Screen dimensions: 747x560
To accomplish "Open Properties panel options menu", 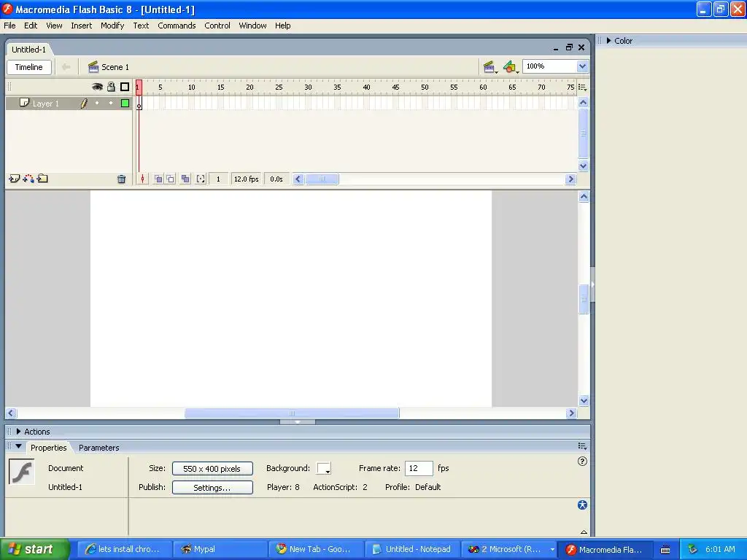I will coord(582,446).
